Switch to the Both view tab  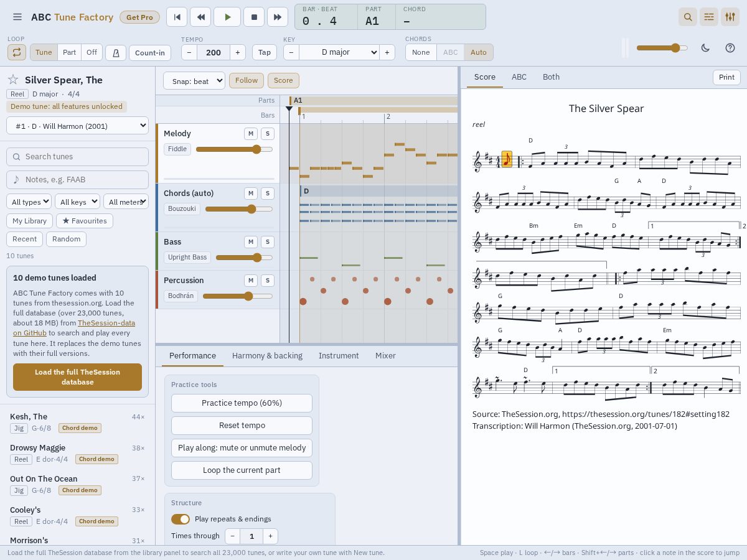pos(551,77)
